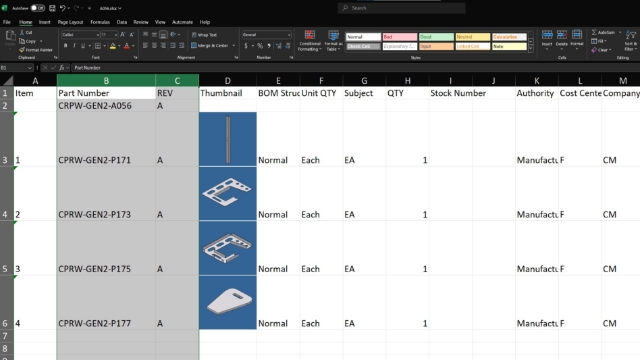640x360 pixels.
Task: Open the Help tab
Action: pyautogui.click(x=204, y=22)
